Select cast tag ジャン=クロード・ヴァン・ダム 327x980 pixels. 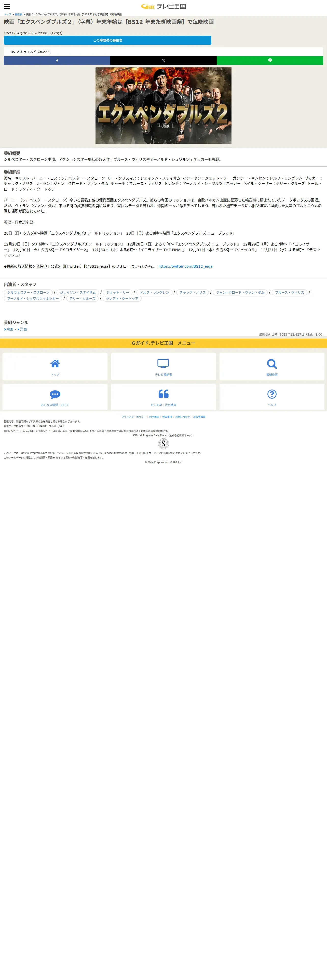point(240,293)
